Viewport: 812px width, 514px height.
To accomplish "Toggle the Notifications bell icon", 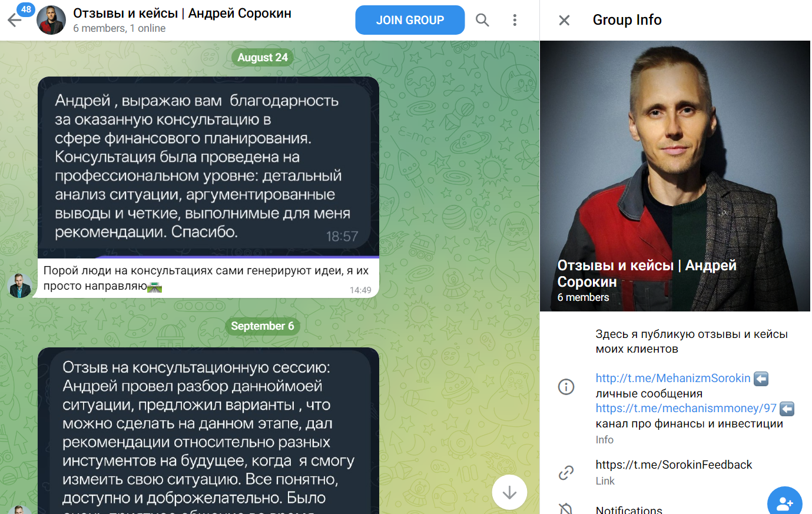I will tap(566, 509).
